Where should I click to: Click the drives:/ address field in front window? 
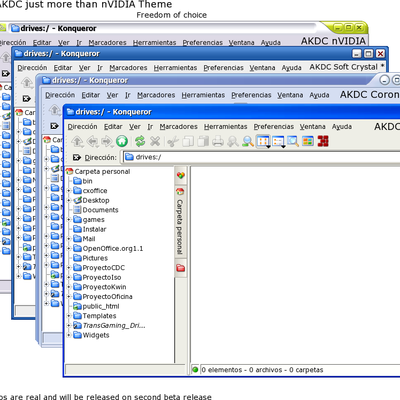click(x=262, y=157)
